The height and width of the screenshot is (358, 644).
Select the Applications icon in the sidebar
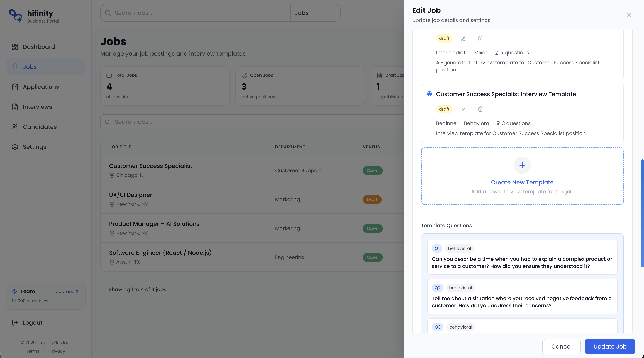(15, 87)
